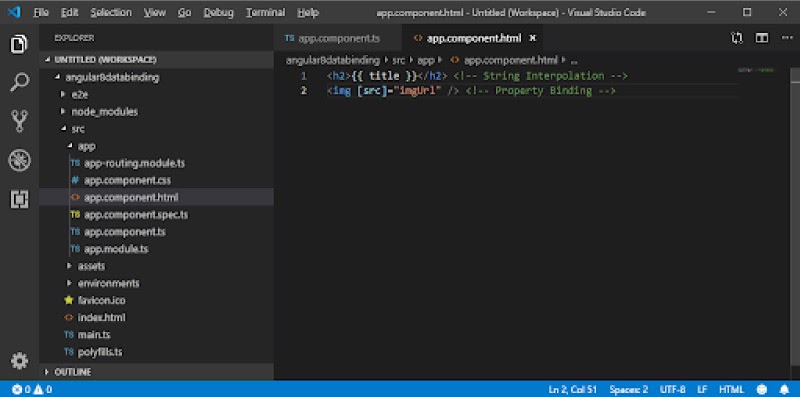Open the Extensions view icon

(x=19, y=199)
